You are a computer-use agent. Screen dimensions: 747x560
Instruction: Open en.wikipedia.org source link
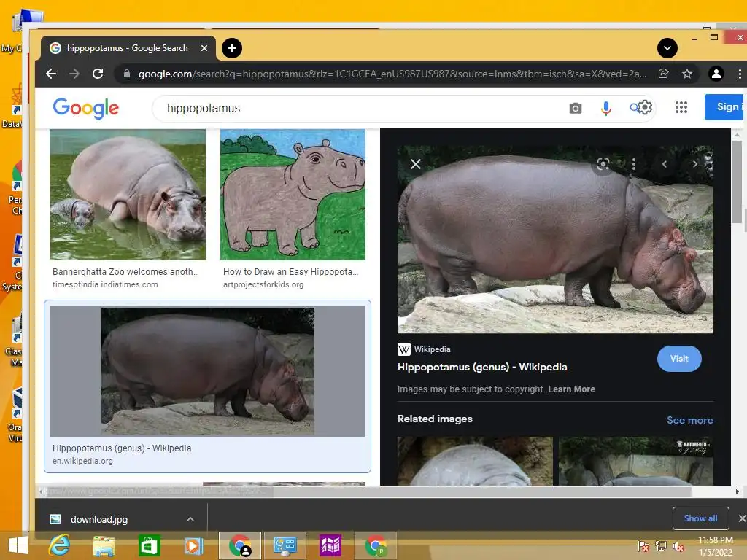click(x=82, y=461)
